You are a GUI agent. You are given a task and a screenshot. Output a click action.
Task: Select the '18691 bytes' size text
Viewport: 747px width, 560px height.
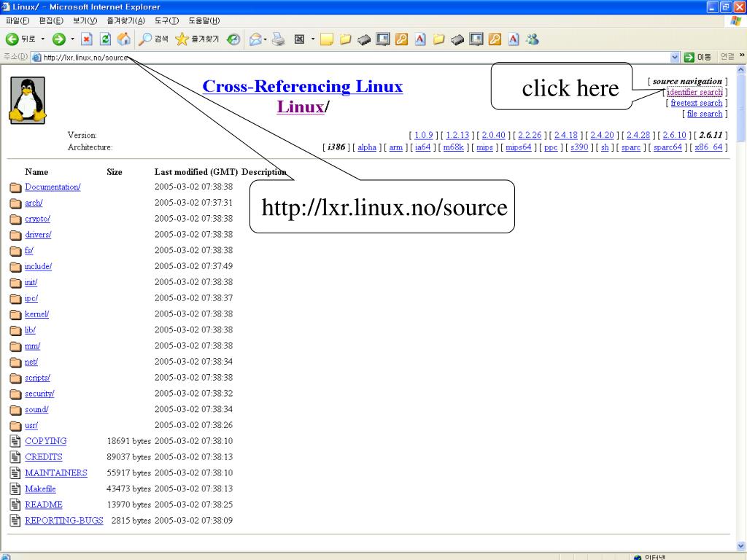(128, 441)
